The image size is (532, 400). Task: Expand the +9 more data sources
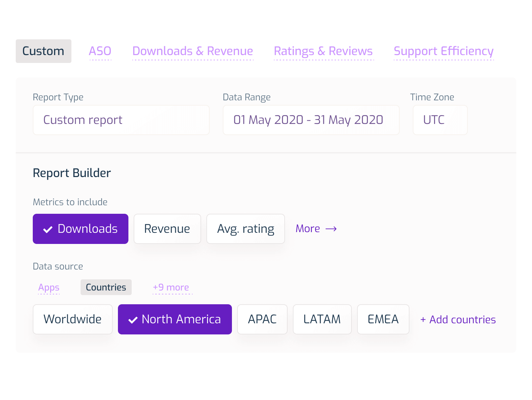coord(171,287)
